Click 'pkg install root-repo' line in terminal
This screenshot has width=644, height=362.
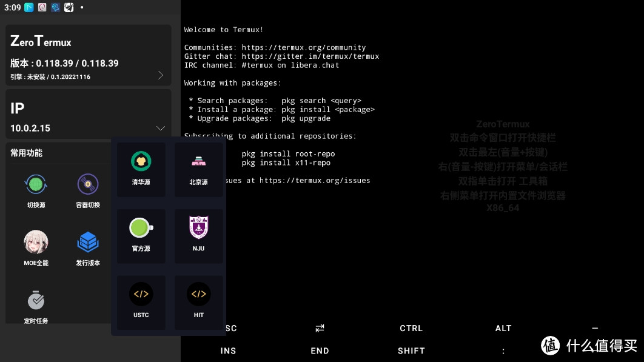click(x=288, y=153)
